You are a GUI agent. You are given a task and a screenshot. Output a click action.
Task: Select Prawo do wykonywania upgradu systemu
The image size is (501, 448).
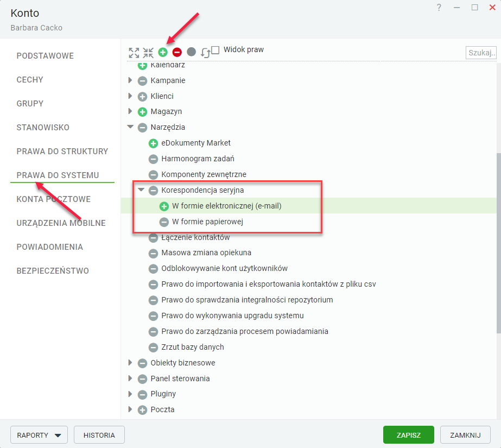click(x=232, y=316)
